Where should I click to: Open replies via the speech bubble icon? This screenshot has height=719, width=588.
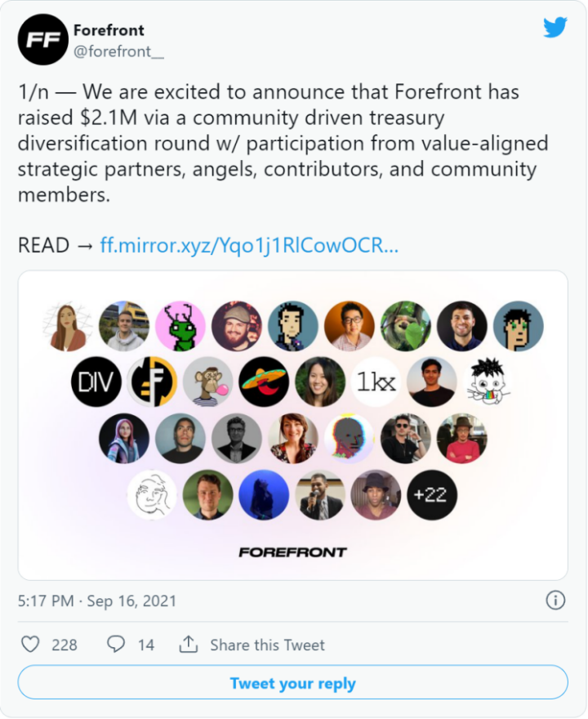115,645
